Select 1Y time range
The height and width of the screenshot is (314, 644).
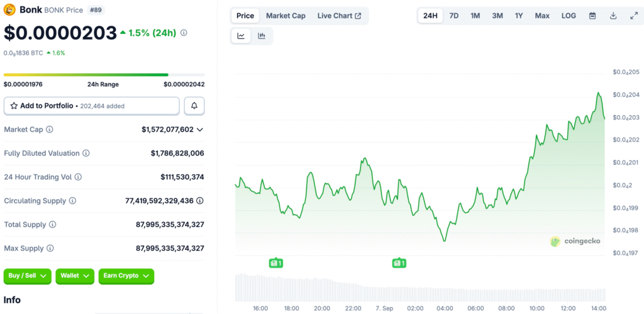click(x=519, y=16)
